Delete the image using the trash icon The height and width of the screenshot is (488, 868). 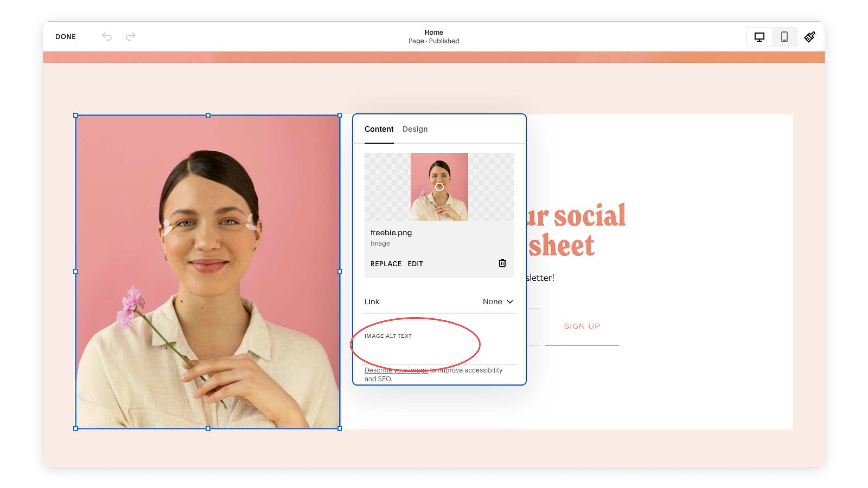pyautogui.click(x=502, y=263)
